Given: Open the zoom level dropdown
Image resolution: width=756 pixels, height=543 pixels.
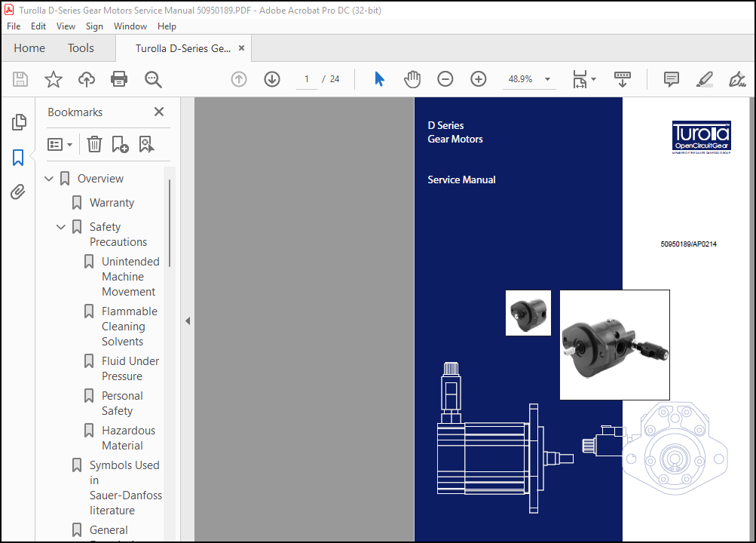Looking at the screenshot, I should click(548, 79).
